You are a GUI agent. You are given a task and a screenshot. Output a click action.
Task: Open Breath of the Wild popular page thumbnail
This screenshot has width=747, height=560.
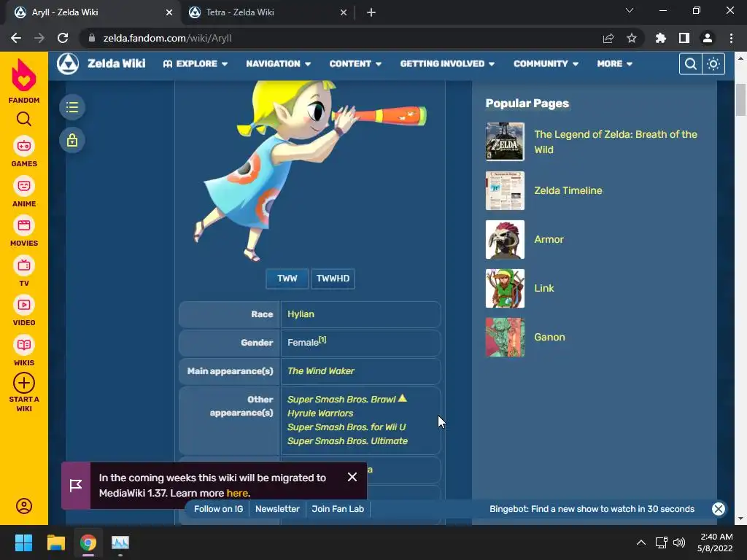505,142
